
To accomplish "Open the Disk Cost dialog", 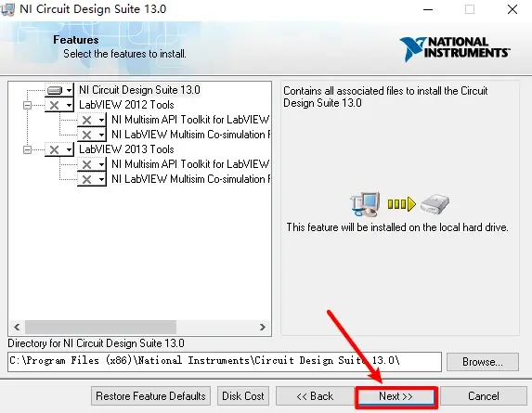I will point(243,396).
